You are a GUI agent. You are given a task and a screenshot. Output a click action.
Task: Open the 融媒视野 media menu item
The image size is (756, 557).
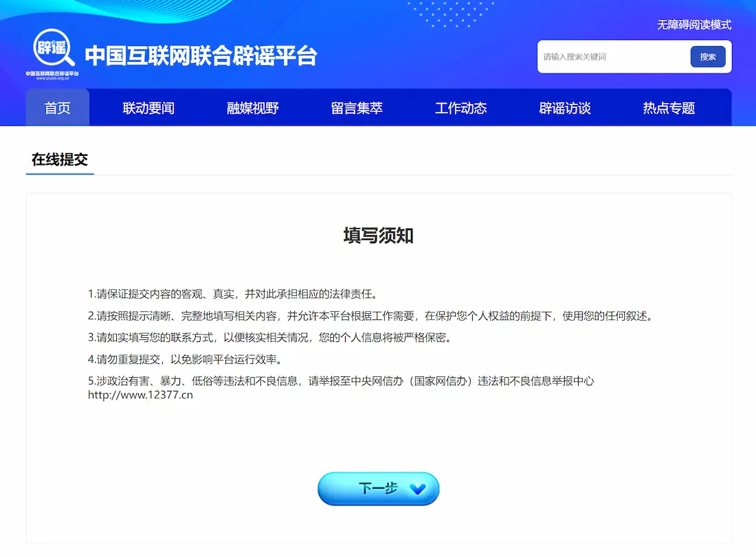coord(252,107)
